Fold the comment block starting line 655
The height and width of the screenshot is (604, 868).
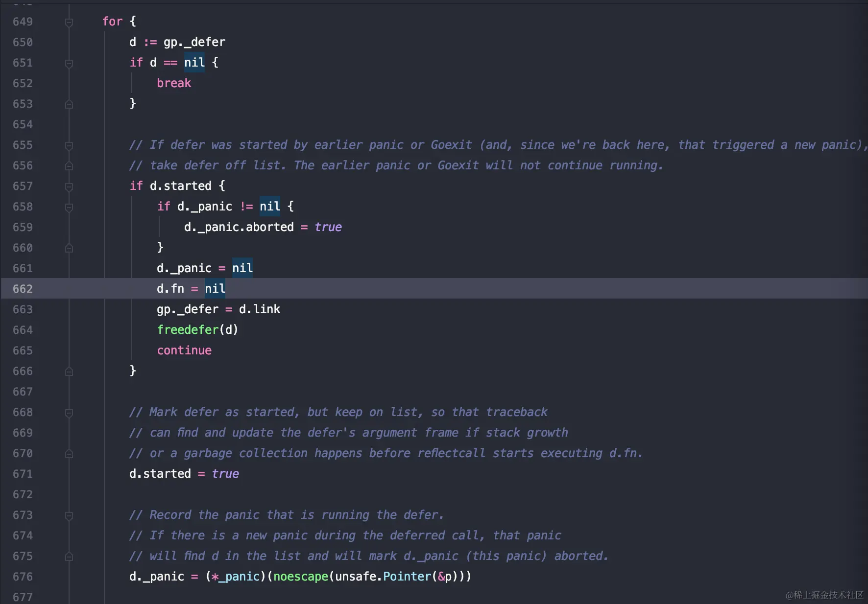click(x=69, y=146)
